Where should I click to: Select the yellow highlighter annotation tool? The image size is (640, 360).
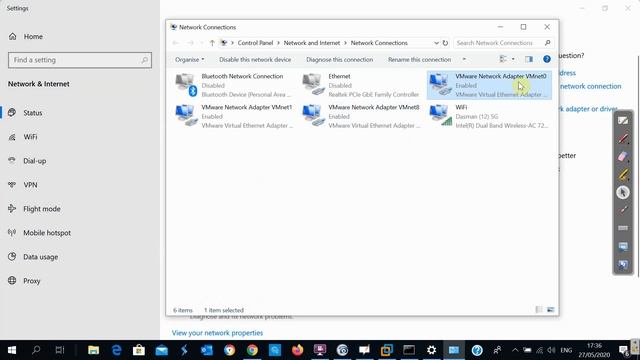623,174
